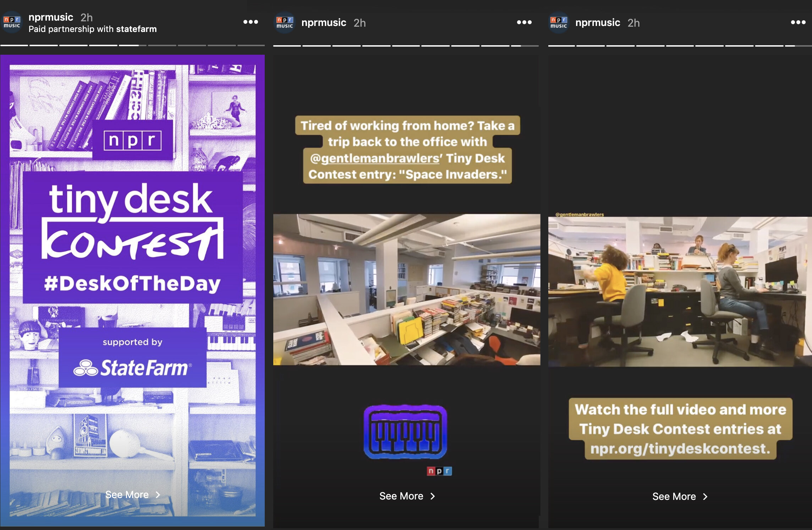Image resolution: width=812 pixels, height=530 pixels.
Task: Open three-dot menu on second story
Action: coord(524,22)
